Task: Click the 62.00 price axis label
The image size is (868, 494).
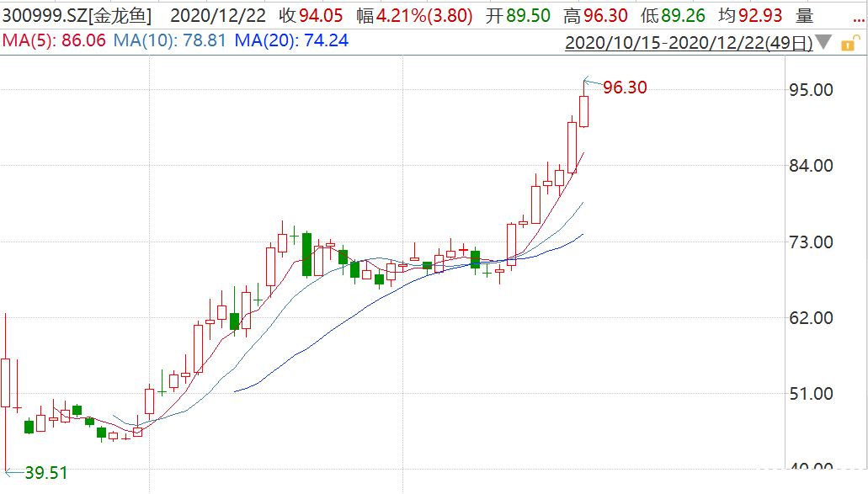Action: click(811, 317)
